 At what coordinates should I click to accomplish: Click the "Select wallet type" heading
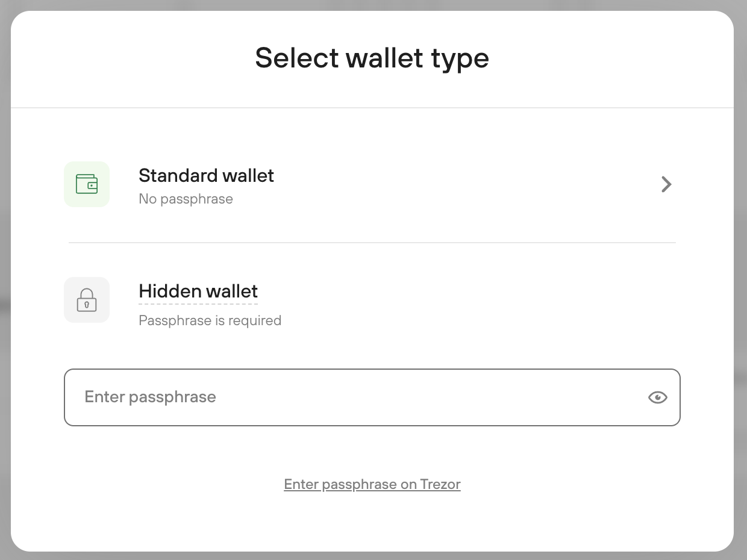pos(372,58)
